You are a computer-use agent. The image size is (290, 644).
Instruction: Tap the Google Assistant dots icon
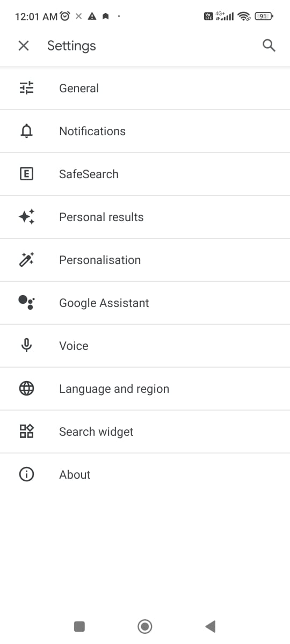click(x=26, y=303)
